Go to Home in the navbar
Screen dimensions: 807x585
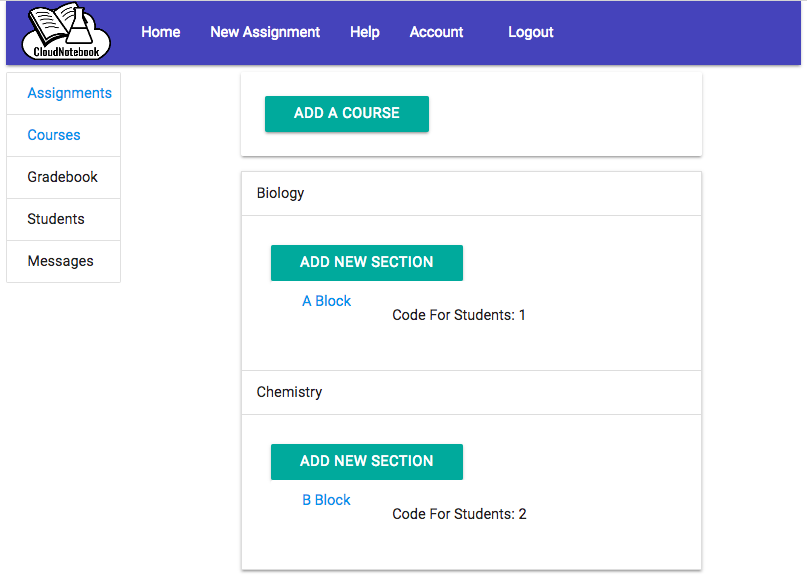coord(161,32)
